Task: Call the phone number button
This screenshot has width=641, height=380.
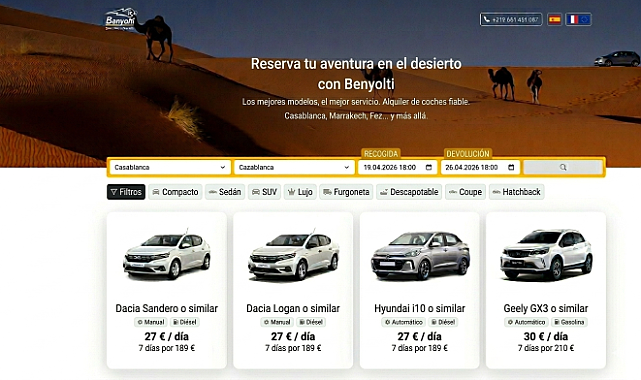Action: [x=511, y=19]
